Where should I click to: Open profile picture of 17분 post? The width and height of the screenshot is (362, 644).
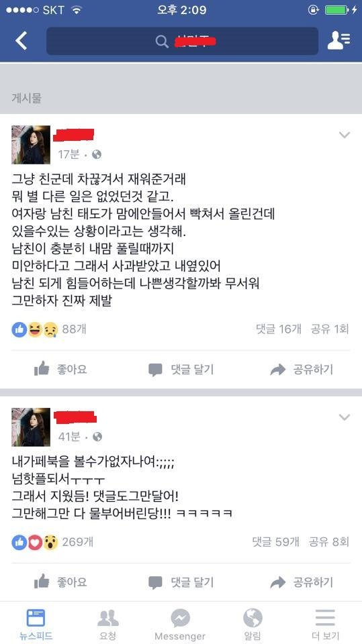click(31, 145)
